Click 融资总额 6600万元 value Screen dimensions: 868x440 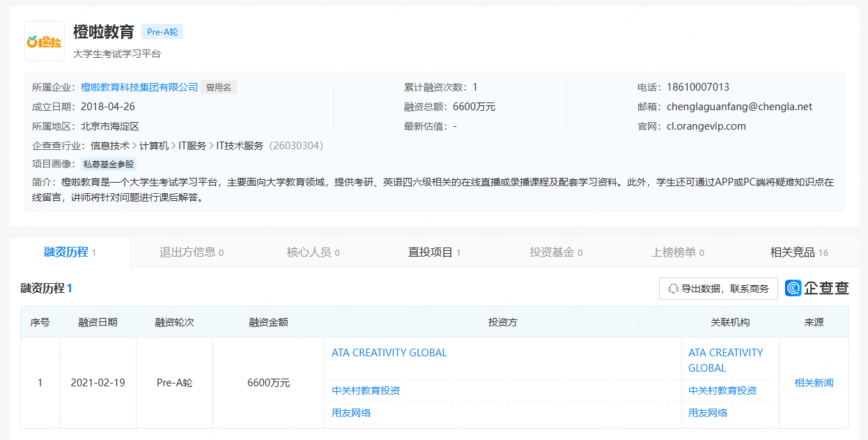click(474, 107)
